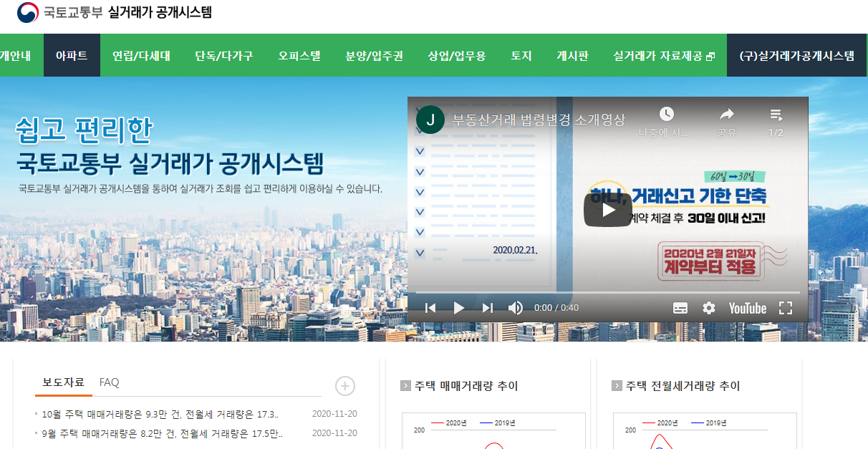Screen dimensions: 868x449
Task: Go to (구)실거래가공개시스템
Action: 796,55
